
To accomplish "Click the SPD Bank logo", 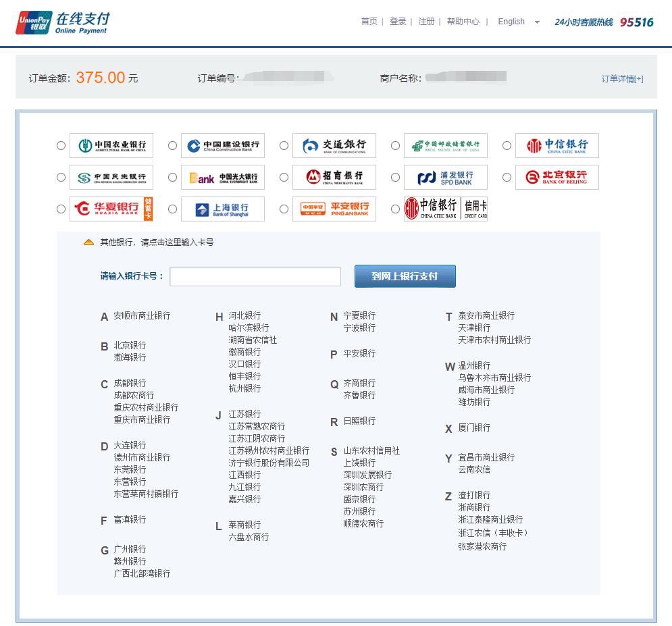I will click(x=446, y=177).
